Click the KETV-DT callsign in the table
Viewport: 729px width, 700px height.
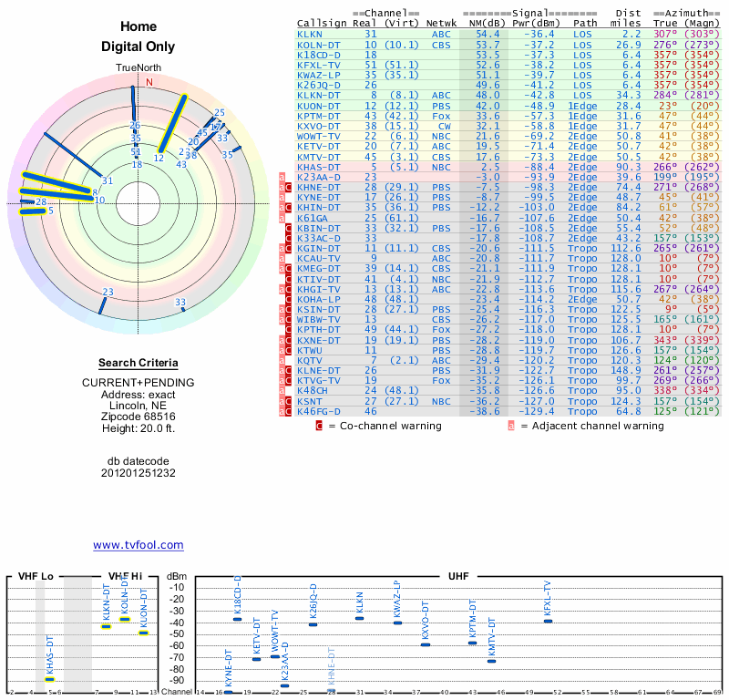[319, 147]
